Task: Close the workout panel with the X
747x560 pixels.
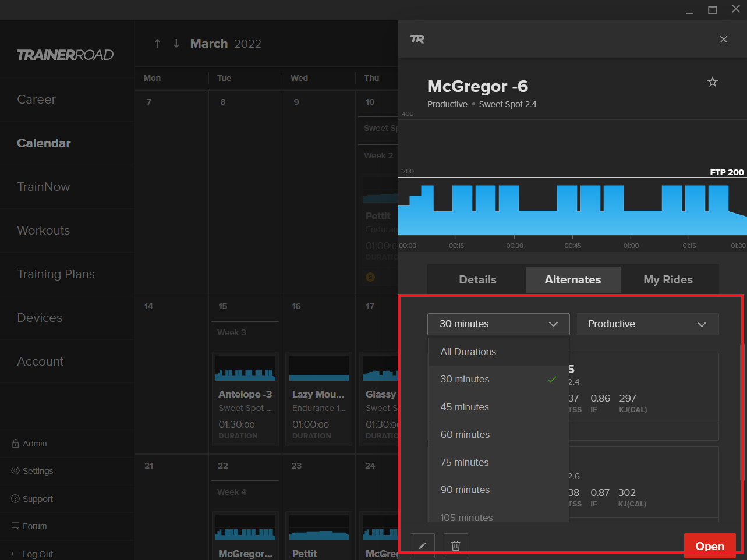Action: [723, 39]
